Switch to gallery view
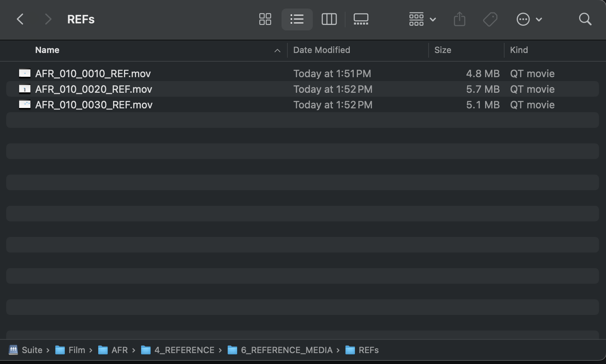606x364 pixels. pyautogui.click(x=361, y=19)
